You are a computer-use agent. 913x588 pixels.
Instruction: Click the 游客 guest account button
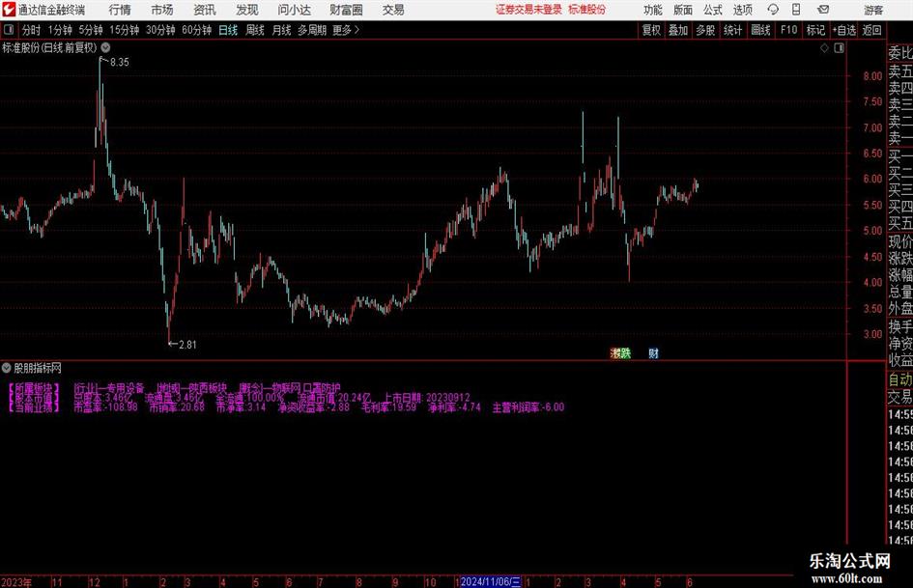[872, 10]
